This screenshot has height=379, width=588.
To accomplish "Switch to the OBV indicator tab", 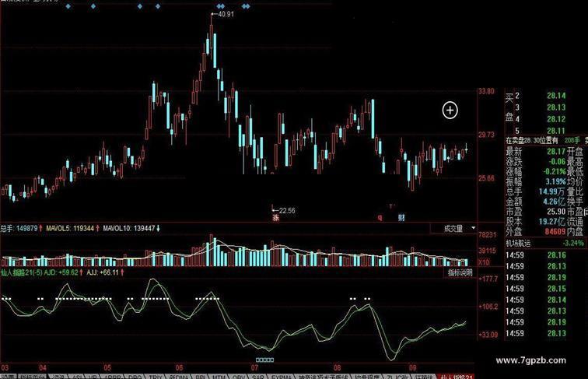I will pos(239,377).
